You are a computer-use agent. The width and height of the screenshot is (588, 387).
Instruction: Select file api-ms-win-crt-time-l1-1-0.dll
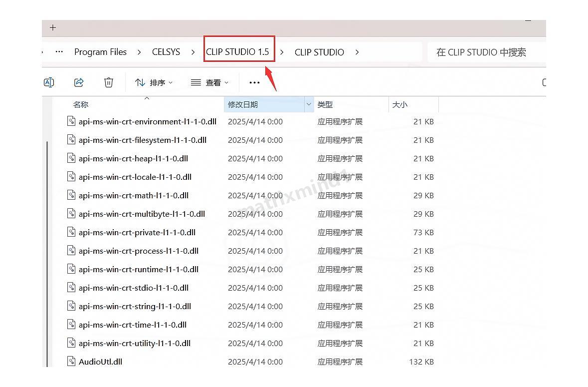point(132,325)
